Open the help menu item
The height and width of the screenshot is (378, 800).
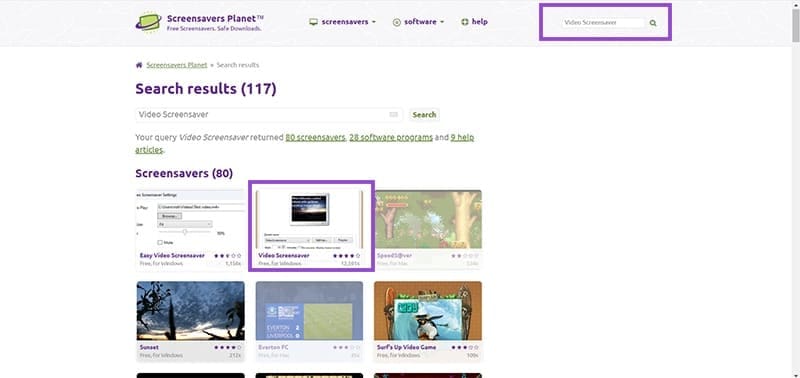[x=474, y=22]
